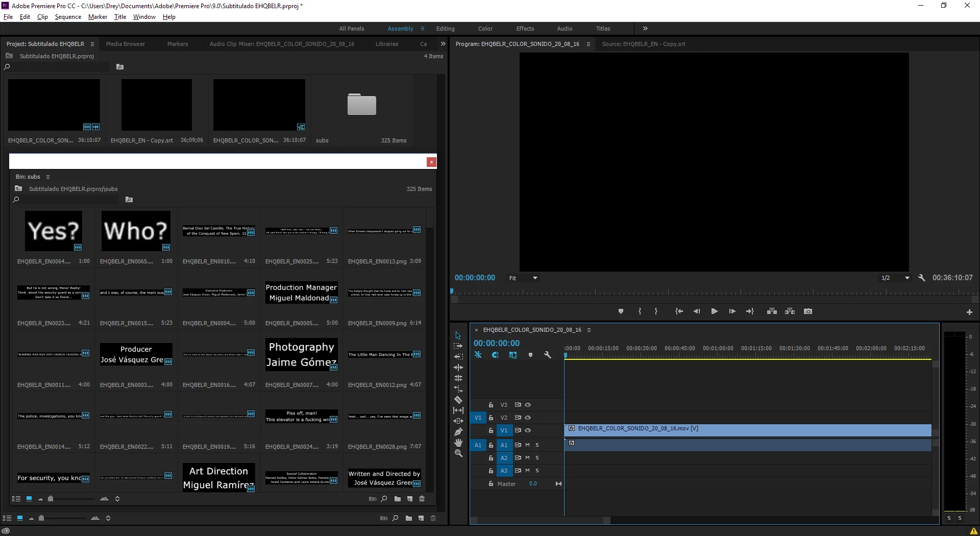Jump to the In point
Viewport: 980px width, 536px height.
[x=679, y=311]
